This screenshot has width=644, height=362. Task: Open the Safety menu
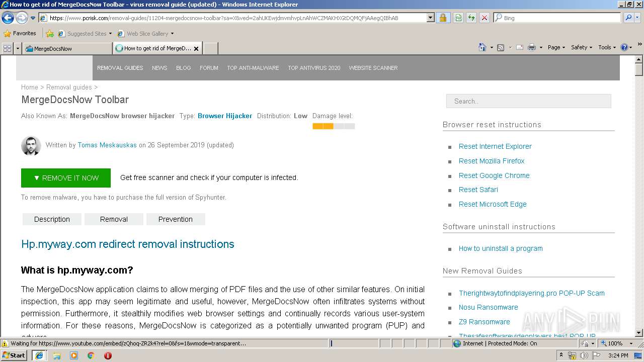(582, 47)
